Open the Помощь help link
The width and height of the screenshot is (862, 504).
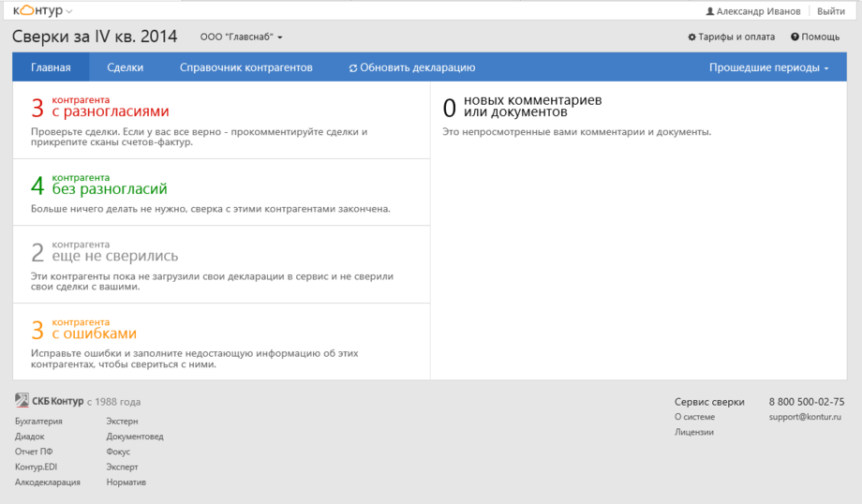(820, 37)
